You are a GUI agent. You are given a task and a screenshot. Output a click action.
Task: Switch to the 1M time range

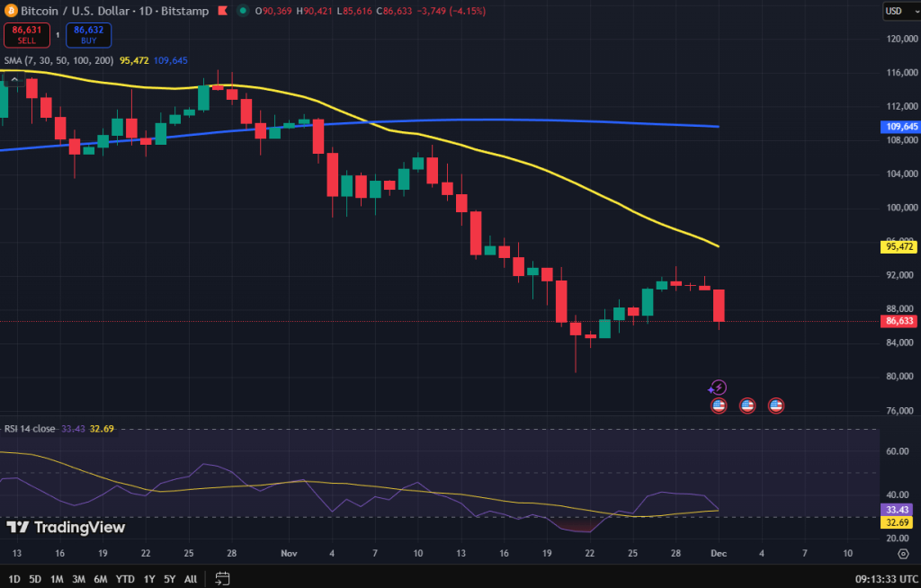coord(57,579)
